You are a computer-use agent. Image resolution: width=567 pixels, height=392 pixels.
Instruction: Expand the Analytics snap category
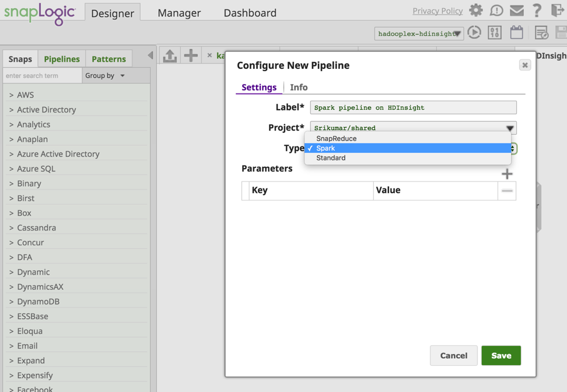coord(76,124)
